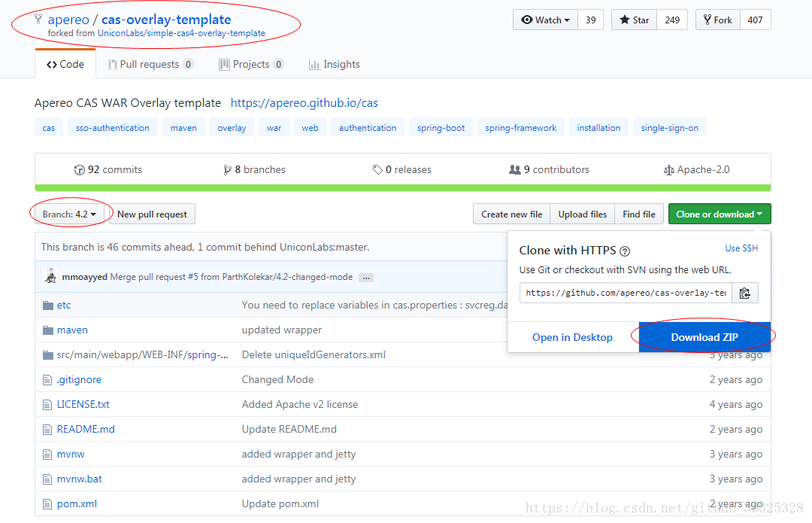Toggle the Clone or download dropdown

[720, 214]
